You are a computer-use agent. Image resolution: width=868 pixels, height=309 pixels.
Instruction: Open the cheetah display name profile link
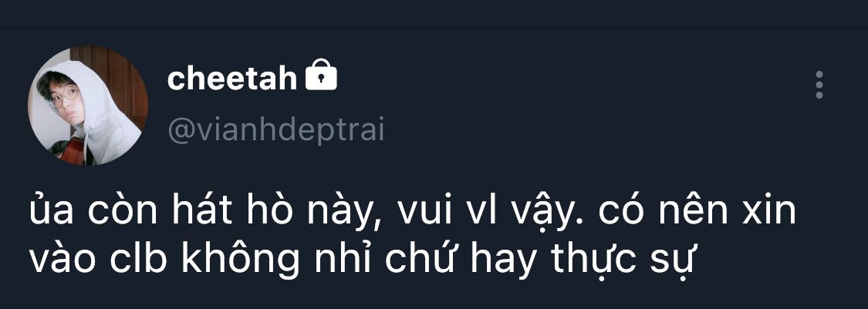pyautogui.click(x=232, y=79)
